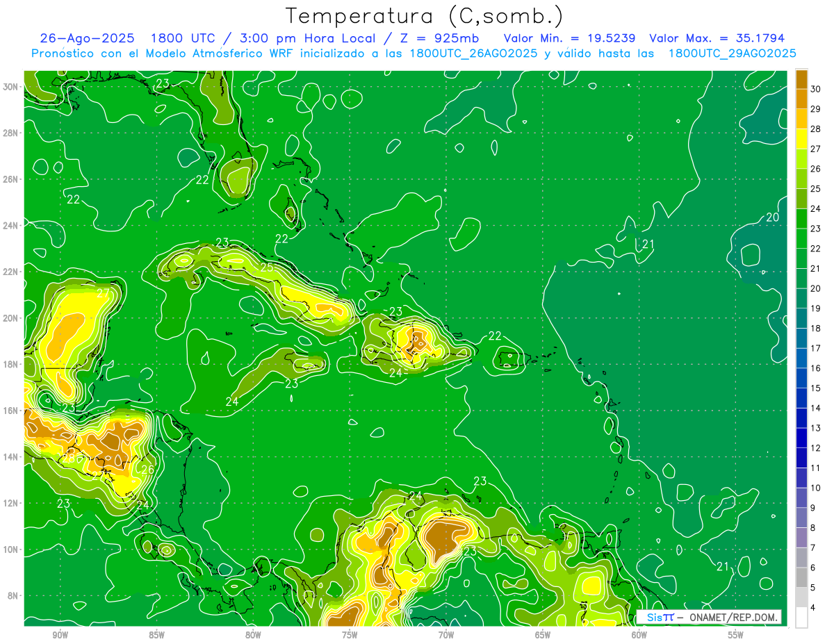Click the white swatch at the legend bottom
Image resolution: width=834 pixels, height=644 pixels.
(x=801, y=618)
